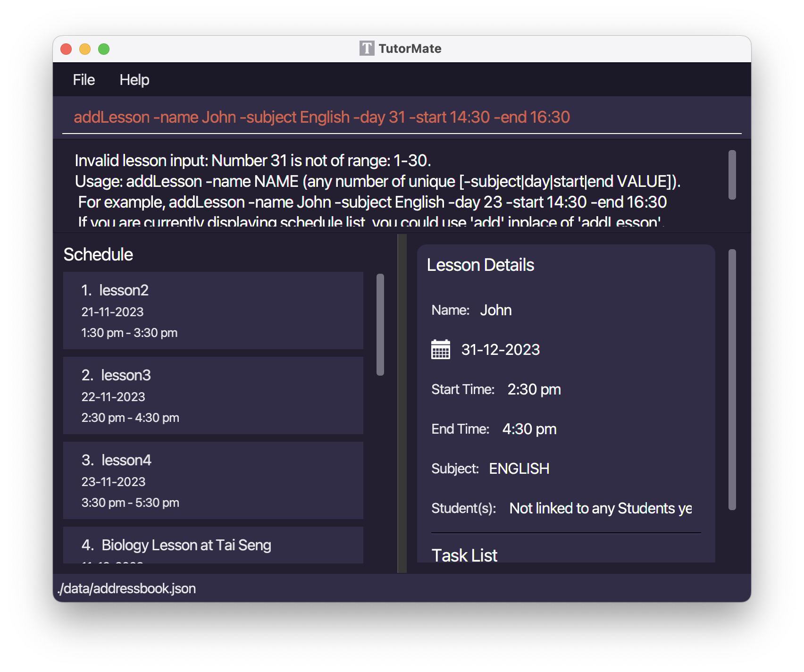This screenshot has height=672, width=804.
Task: Click the Lesson Details panel scrollbar
Action: coord(732,380)
